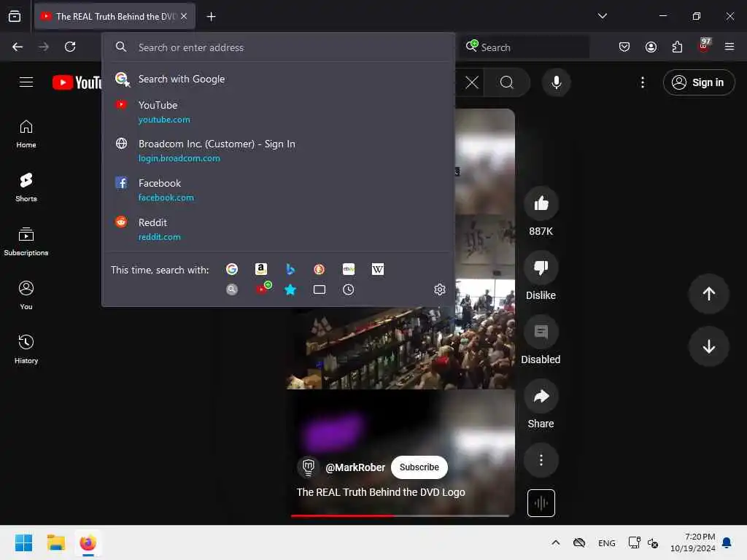
Task: Select Broadcom Inc. Sign In suggestion
Action: (x=278, y=151)
